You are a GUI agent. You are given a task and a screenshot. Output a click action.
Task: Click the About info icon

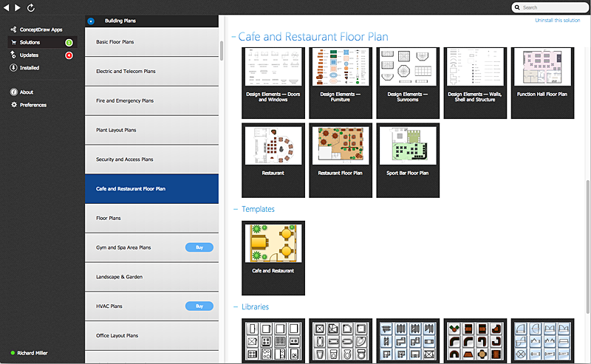tap(14, 92)
